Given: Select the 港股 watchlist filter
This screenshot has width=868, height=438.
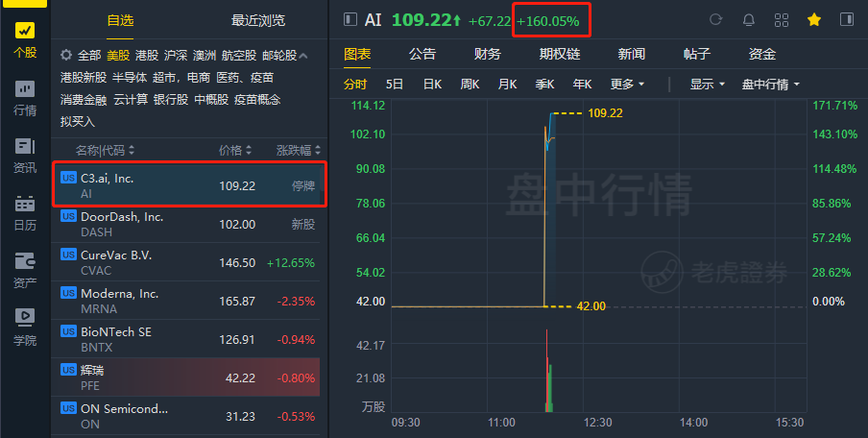Looking at the screenshot, I should point(147,56).
